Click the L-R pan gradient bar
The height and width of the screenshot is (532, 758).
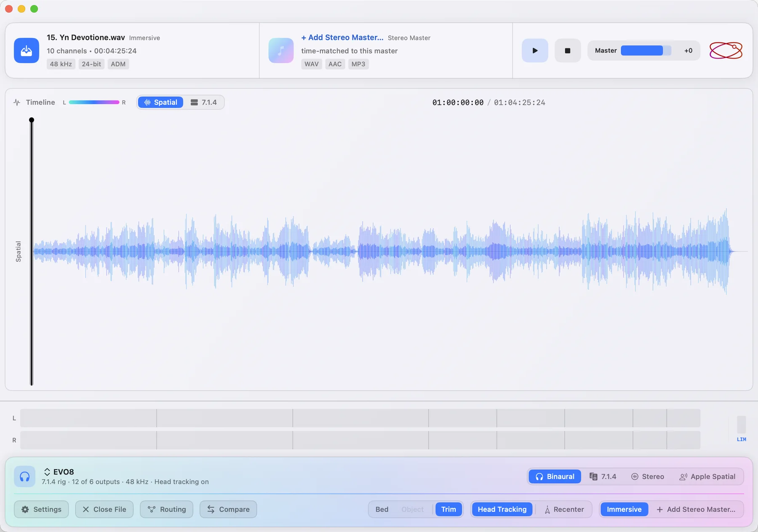[x=94, y=102]
